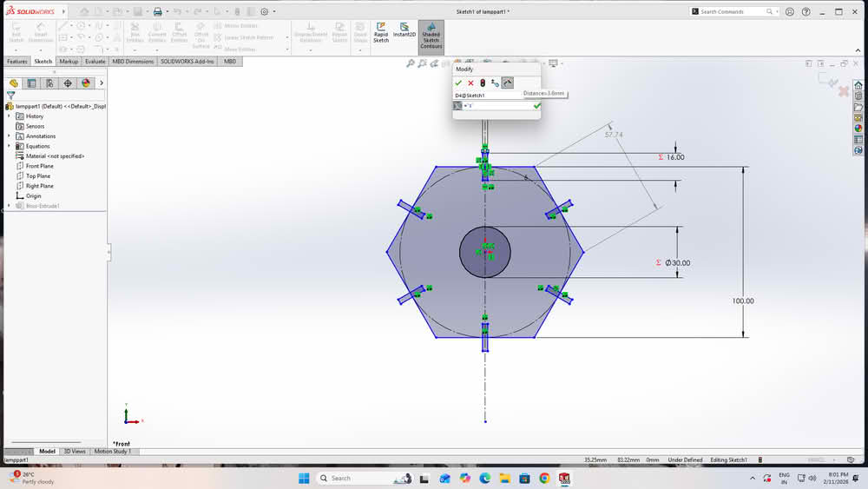
Task: Toggle Instant2D in the Sketch ribbon
Action: [404, 30]
